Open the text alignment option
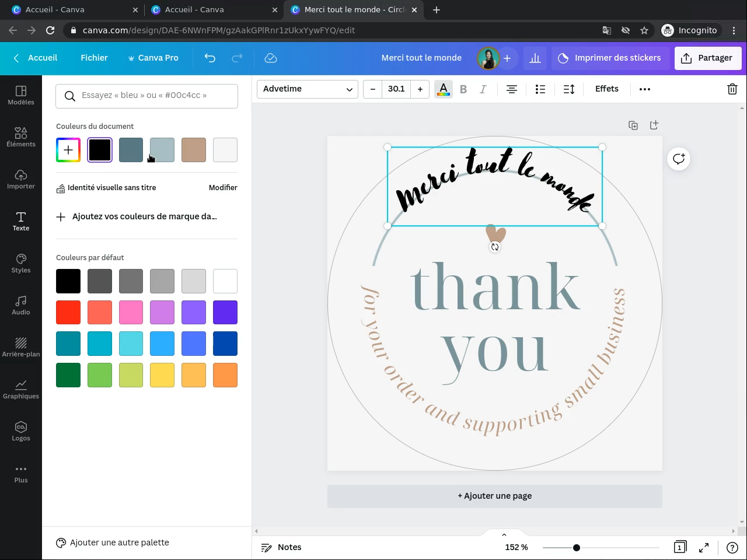 click(x=512, y=89)
